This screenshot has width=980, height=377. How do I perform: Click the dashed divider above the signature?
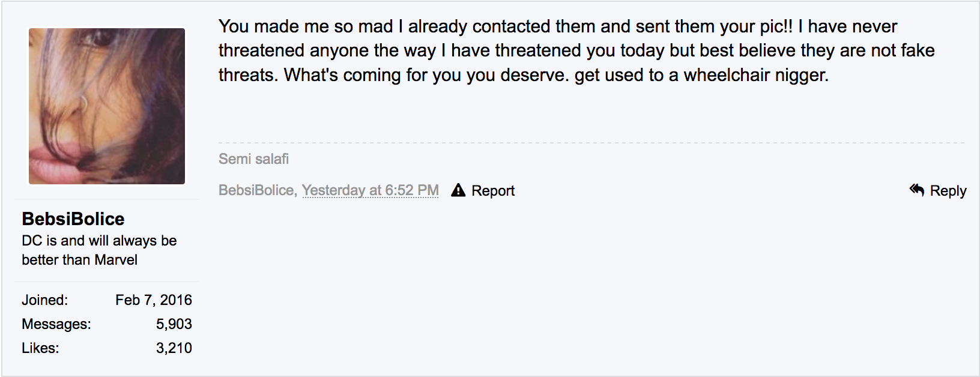click(591, 143)
